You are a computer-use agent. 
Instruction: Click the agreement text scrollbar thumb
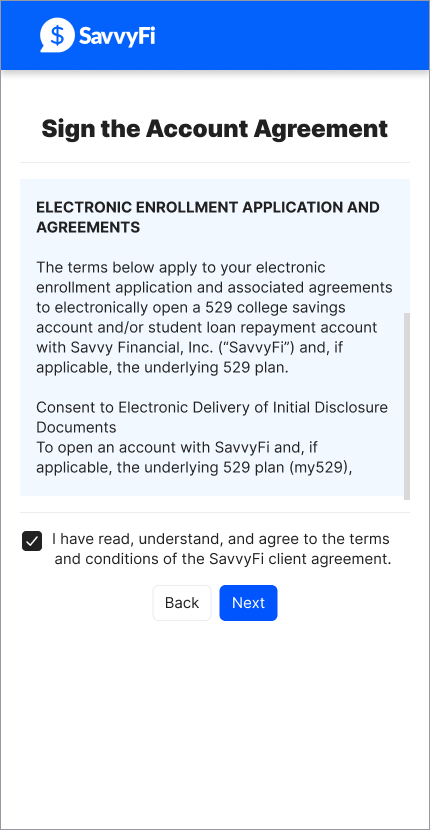pos(407,405)
